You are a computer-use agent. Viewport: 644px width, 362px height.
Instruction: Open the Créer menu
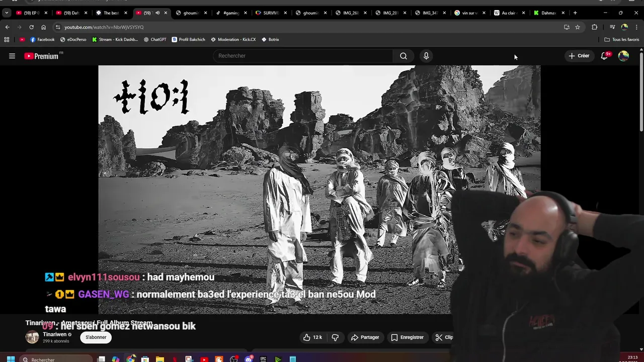pos(579,56)
